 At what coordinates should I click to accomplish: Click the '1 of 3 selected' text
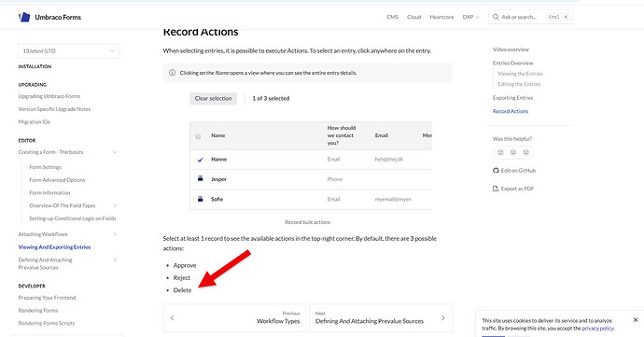271,98
